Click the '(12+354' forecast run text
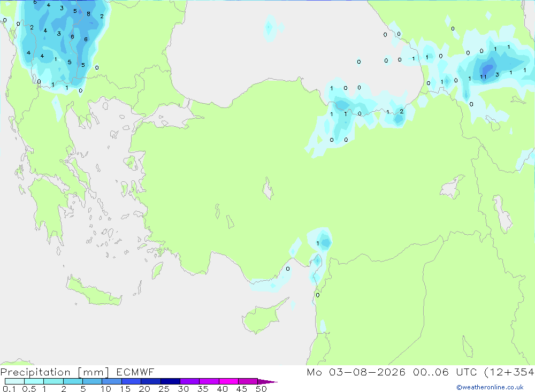Image resolution: width=535 pixels, height=392 pixels. 509,372
